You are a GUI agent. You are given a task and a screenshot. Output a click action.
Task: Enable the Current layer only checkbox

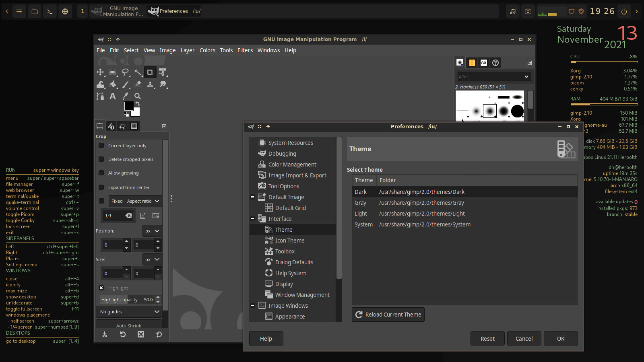tap(101, 146)
